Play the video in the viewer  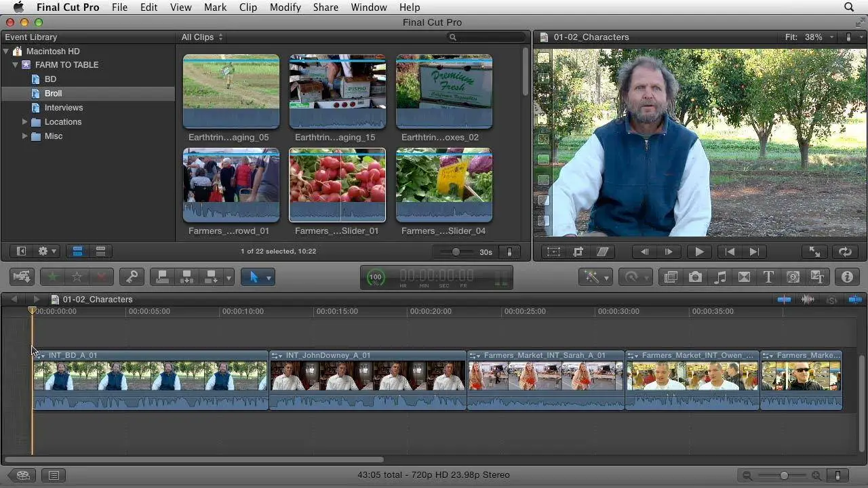(x=699, y=252)
